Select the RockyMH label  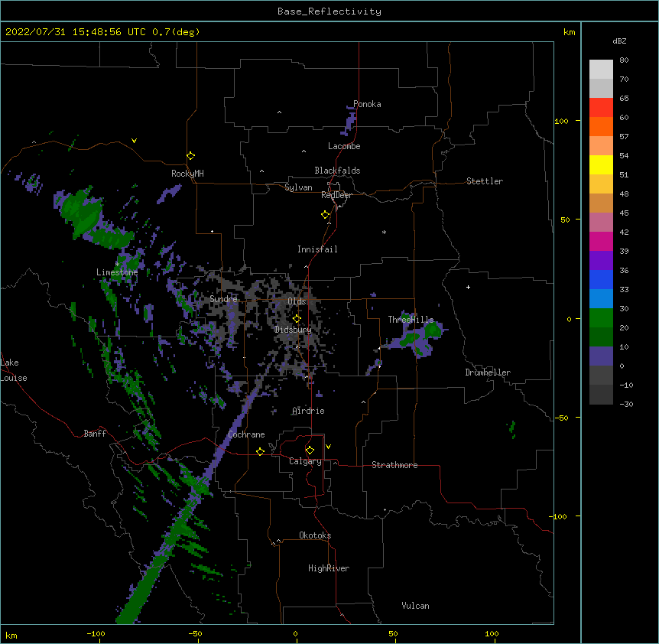tap(187, 174)
